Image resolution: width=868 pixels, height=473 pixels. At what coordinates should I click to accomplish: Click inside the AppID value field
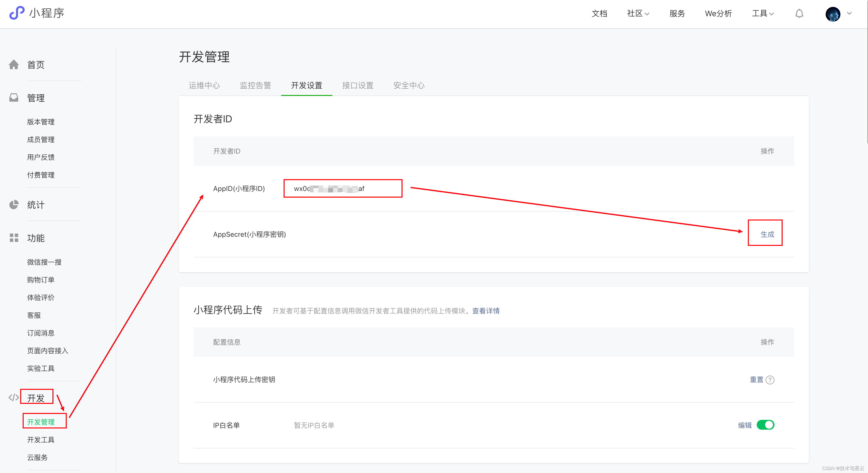point(342,188)
